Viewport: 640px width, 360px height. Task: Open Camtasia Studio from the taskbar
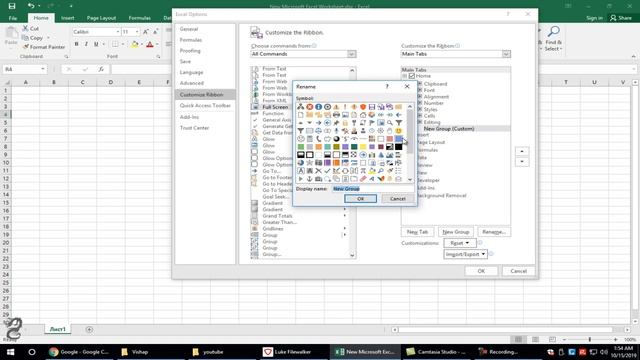pos(436,352)
